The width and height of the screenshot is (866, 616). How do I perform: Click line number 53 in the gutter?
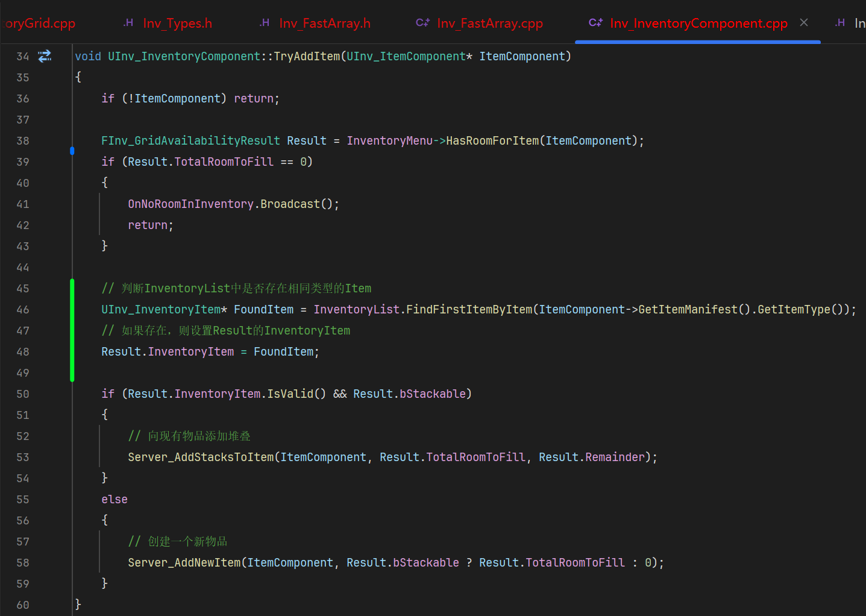click(23, 457)
